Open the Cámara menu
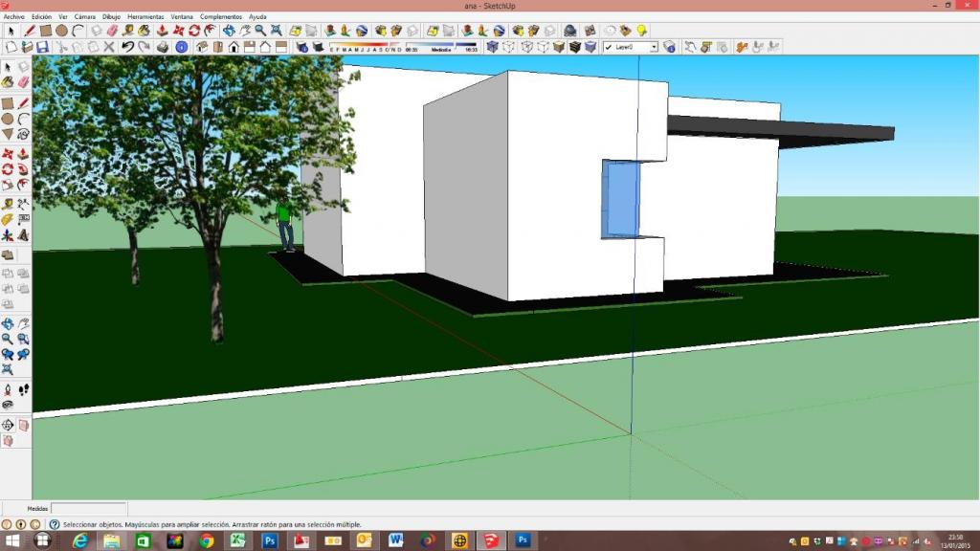The image size is (980, 551). 84,17
